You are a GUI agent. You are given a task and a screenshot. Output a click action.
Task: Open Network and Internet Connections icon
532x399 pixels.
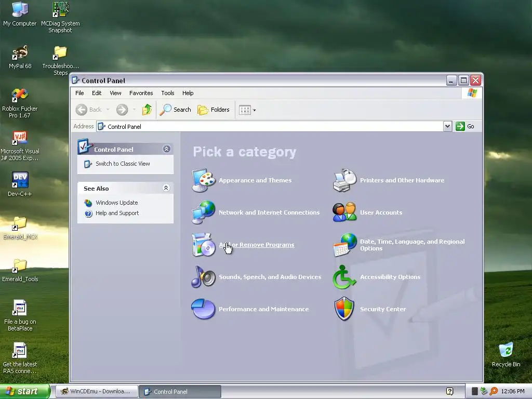click(x=204, y=212)
